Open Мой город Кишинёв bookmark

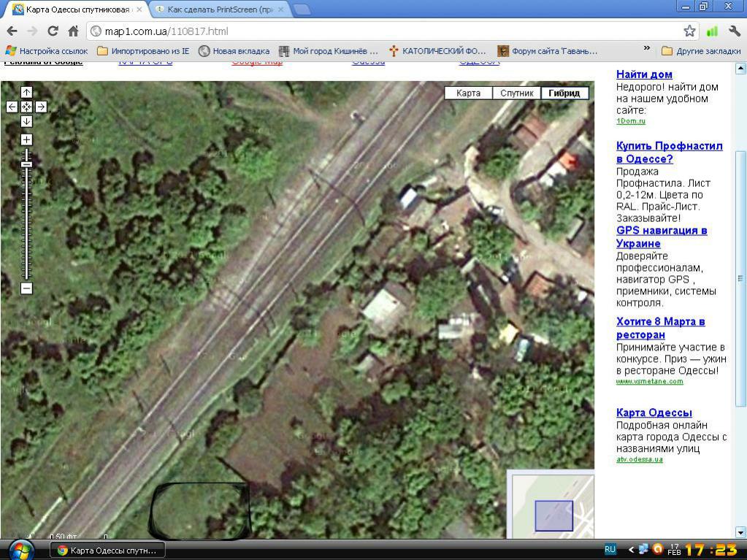click(x=329, y=51)
